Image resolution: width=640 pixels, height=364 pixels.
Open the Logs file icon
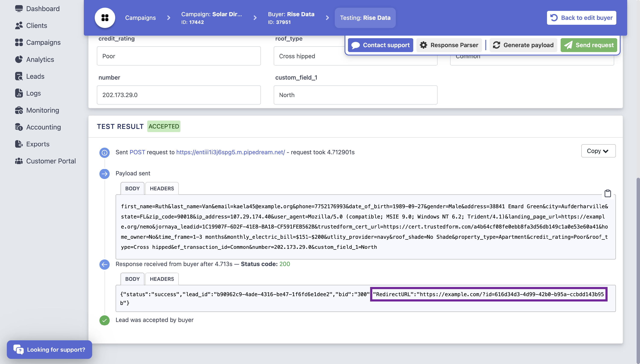pyautogui.click(x=19, y=93)
